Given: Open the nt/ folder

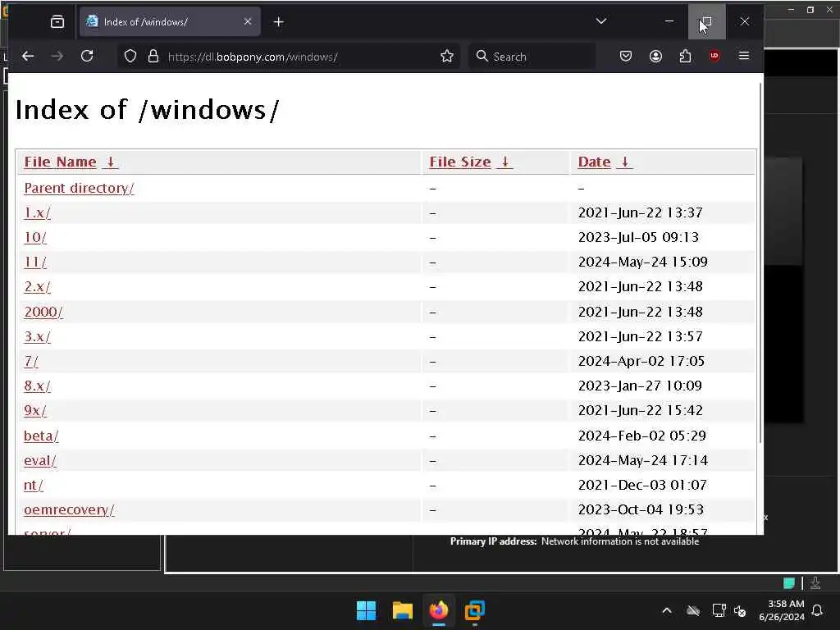Looking at the screenshot, I should [33, 485].
